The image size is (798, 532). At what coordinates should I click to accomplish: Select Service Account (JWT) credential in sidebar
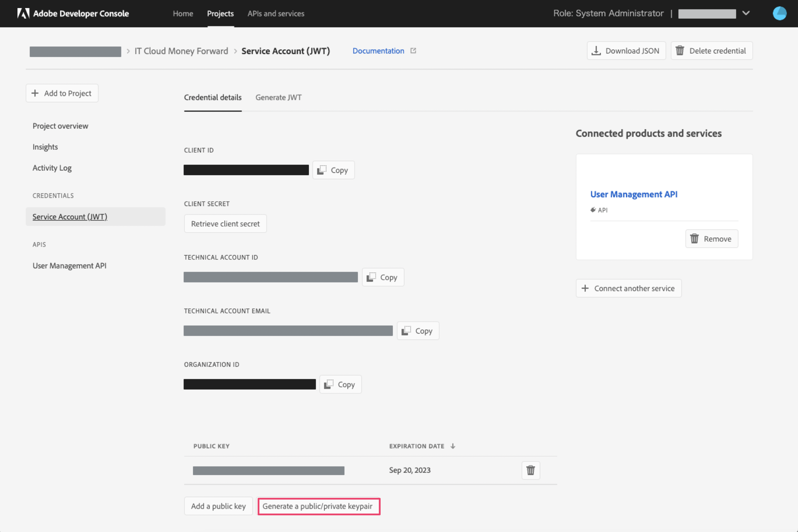95,216
